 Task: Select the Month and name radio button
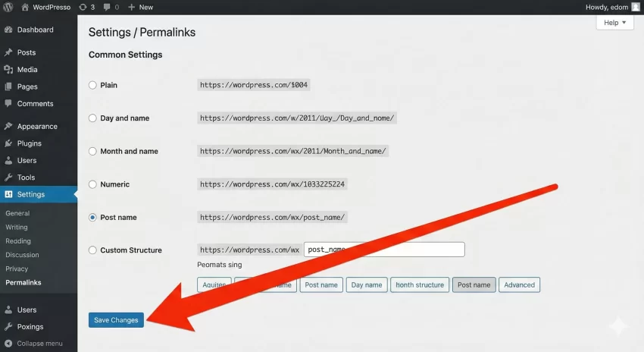(92, 151)
